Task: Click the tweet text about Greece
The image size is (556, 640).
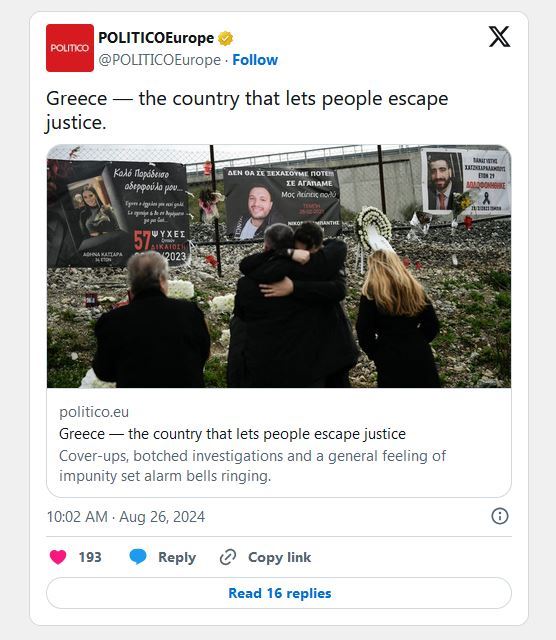Action: tap(247, 110)
